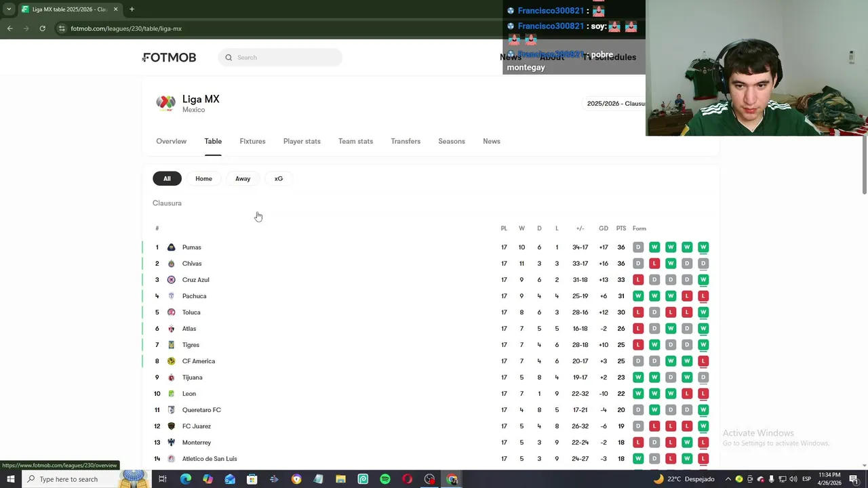Open the CF America team link

[199, 361]
